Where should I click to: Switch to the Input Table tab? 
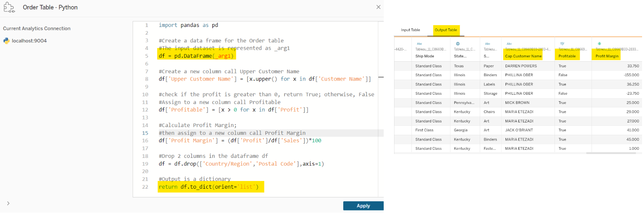[410, 30]
